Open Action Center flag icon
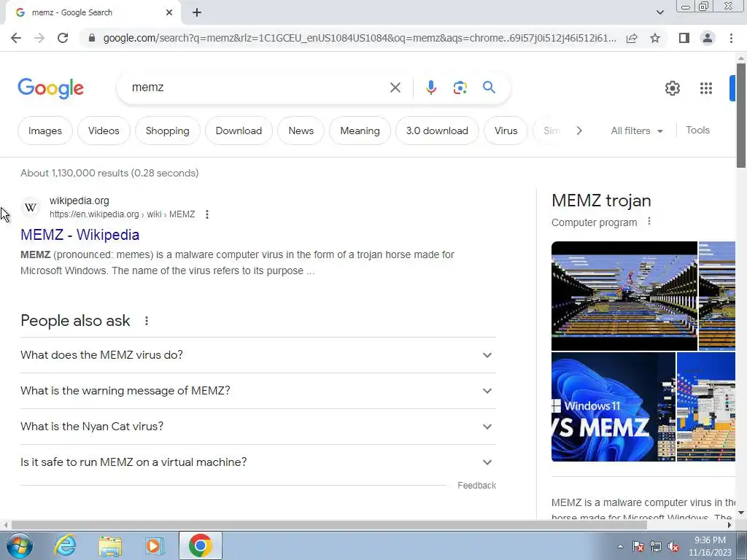747x560 pixels. pos(638,546)
